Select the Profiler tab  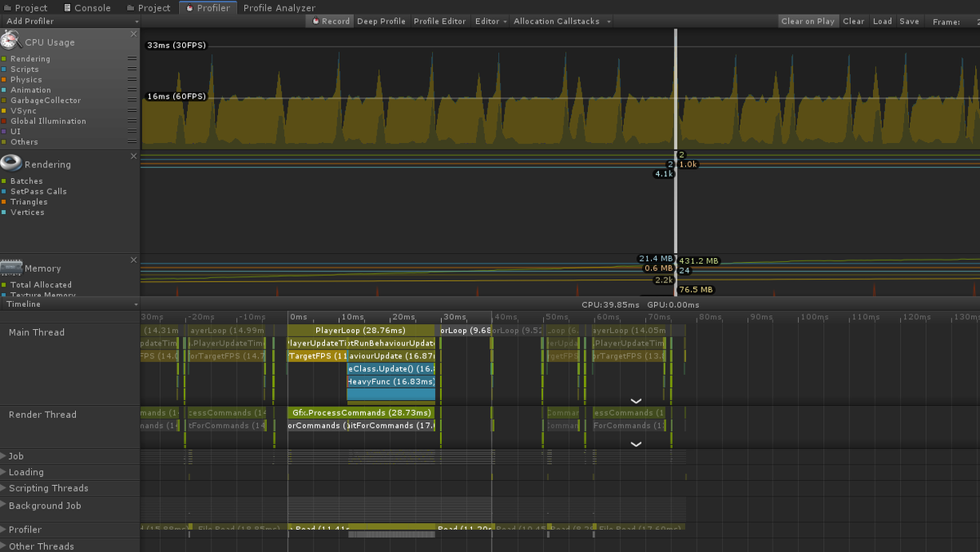pos(208,7)
